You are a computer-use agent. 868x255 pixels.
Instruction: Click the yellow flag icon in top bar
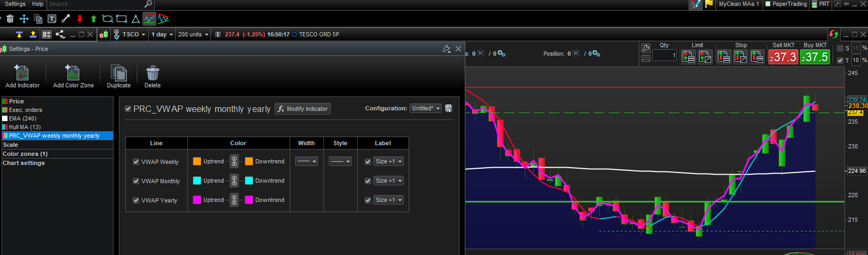(709, 4)
